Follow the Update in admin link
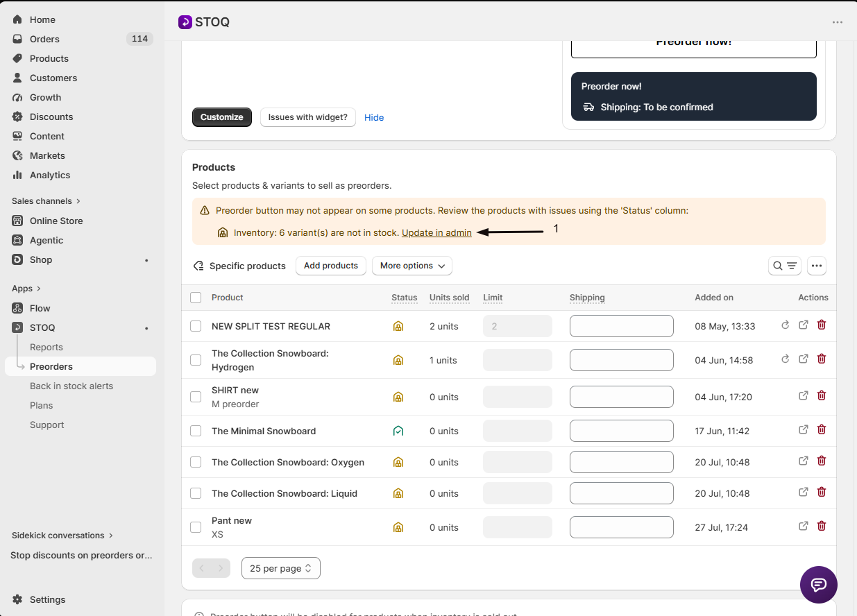 [436, 233]
